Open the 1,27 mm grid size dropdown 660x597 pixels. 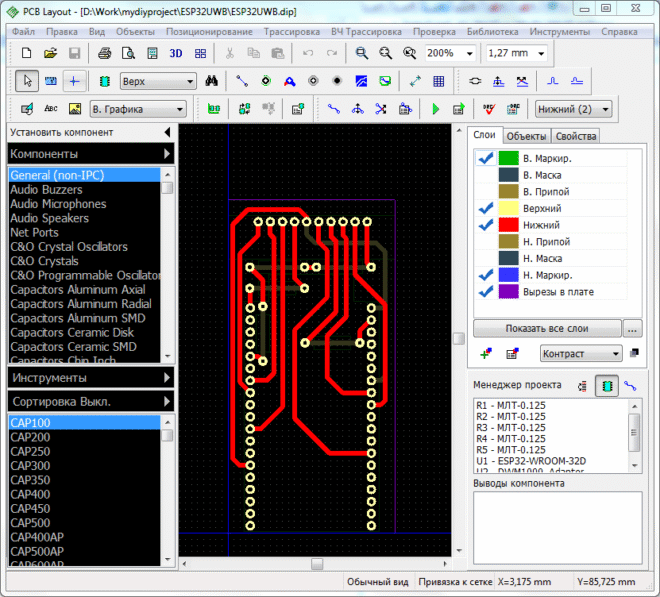541,53
